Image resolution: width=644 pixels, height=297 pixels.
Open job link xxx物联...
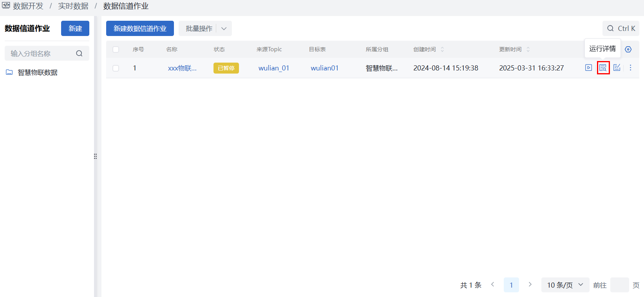click(182, 68)
